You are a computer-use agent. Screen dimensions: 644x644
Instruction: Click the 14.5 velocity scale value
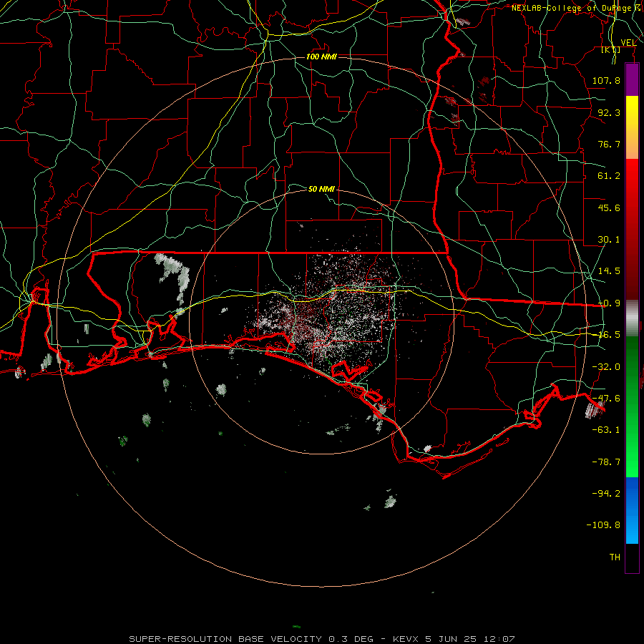(609, 271)
